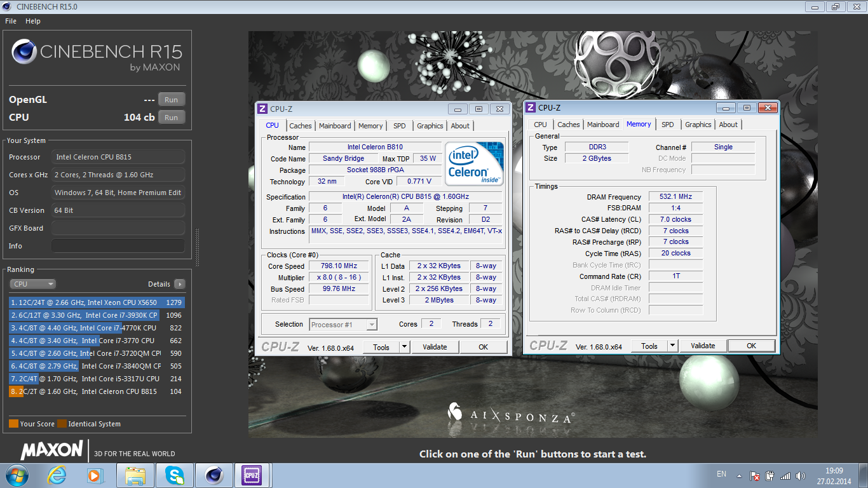Close the right CPU-Z memory window
Viewport: 868px width, 488px height.
[x=768, y=107]
